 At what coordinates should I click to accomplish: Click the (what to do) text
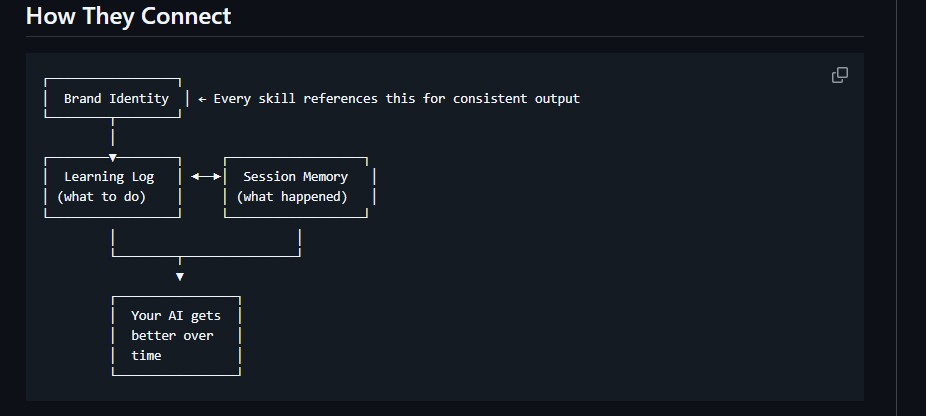[102, 197]
